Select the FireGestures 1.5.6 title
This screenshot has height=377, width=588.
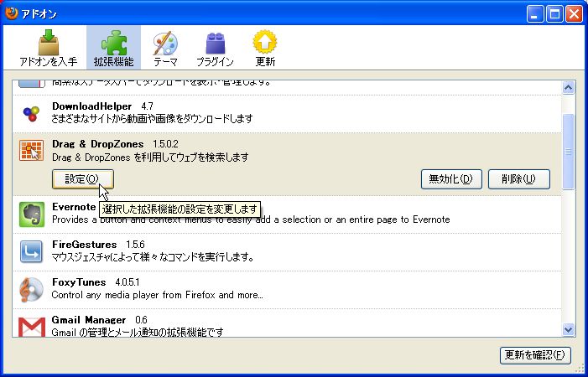98,245
